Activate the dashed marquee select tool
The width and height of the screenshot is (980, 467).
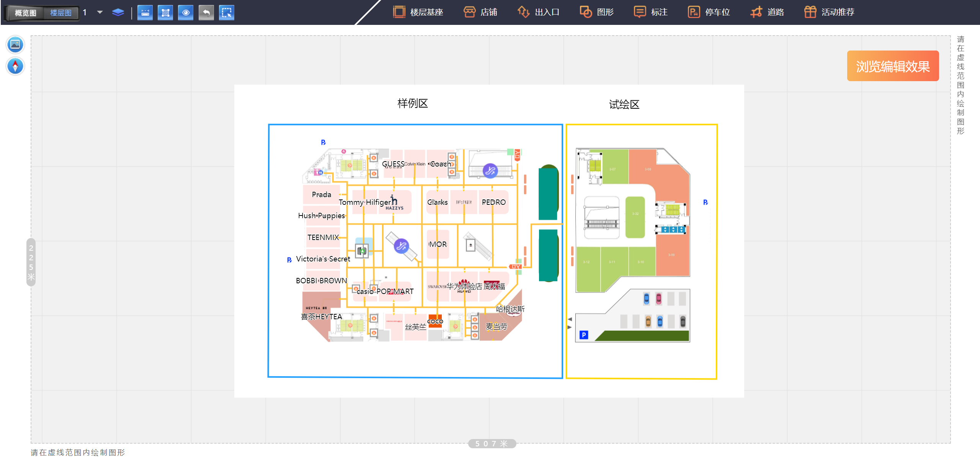(227, 13)
